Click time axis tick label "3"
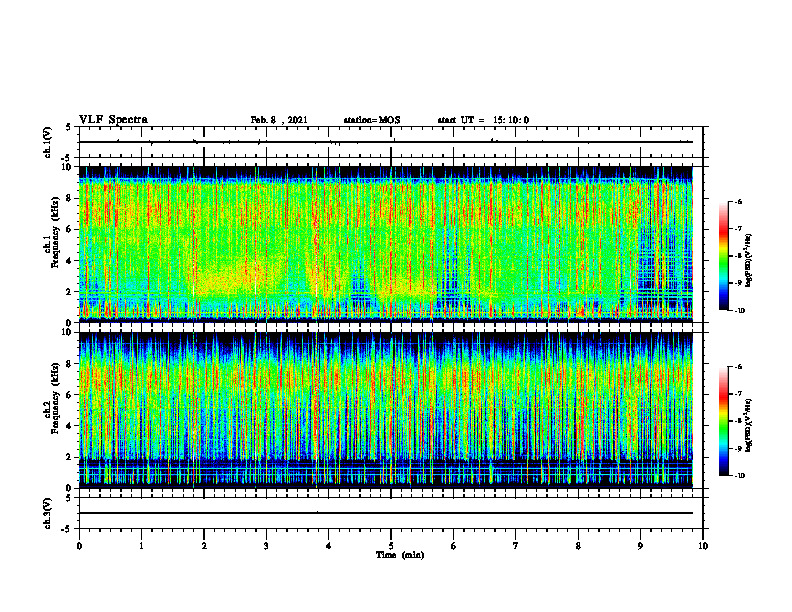The image size is (792, 612). [x=266, y=546]
